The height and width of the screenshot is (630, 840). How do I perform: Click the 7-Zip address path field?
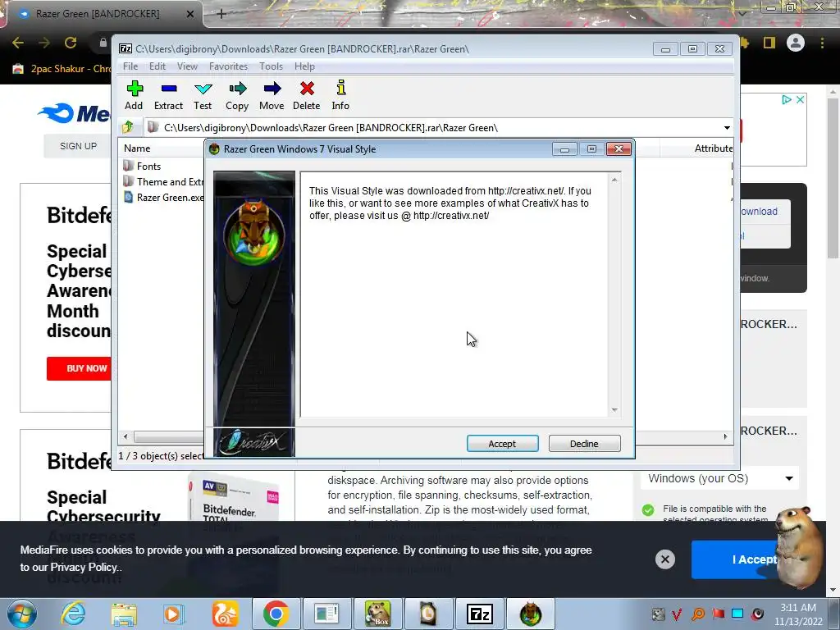[x=434, y=127]
